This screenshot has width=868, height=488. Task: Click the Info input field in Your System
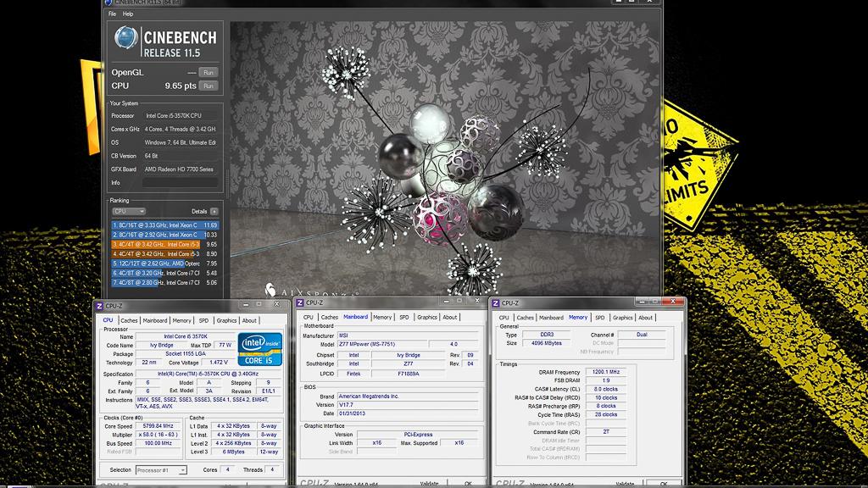tap(180, 183)
